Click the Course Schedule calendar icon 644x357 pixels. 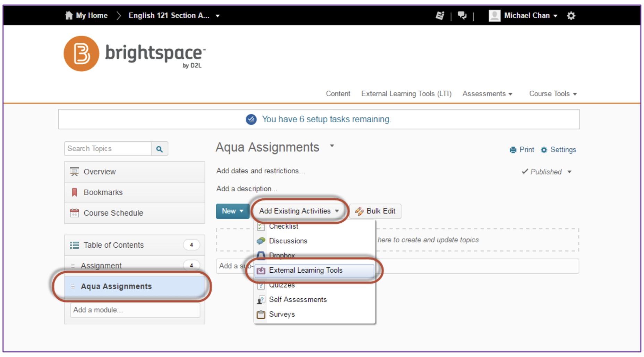(x=74, y=213)
